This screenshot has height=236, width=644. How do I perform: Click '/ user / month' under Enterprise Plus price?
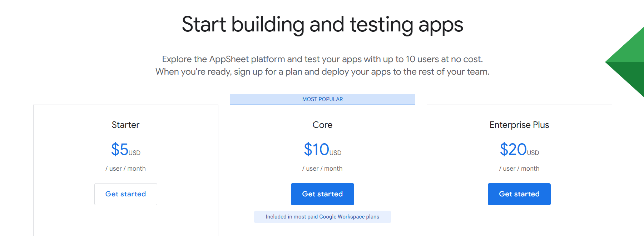click(x=519, y=169)
